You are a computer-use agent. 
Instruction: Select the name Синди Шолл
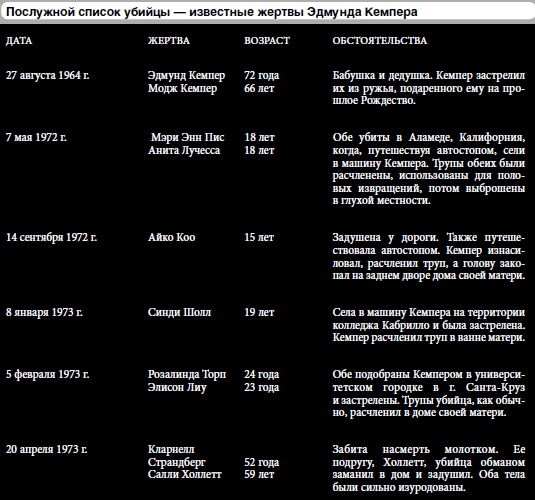coord(179,312)
